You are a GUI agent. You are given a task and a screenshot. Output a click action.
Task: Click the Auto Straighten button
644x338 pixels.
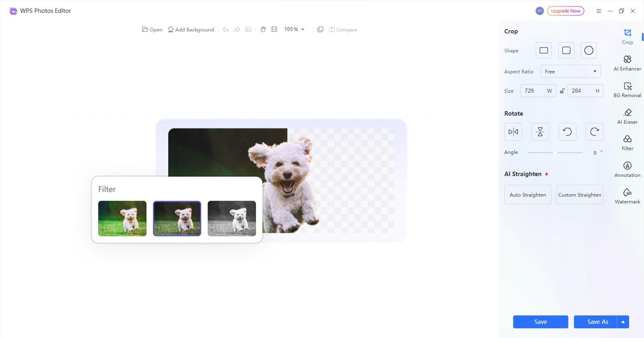(x=528, y=195)
